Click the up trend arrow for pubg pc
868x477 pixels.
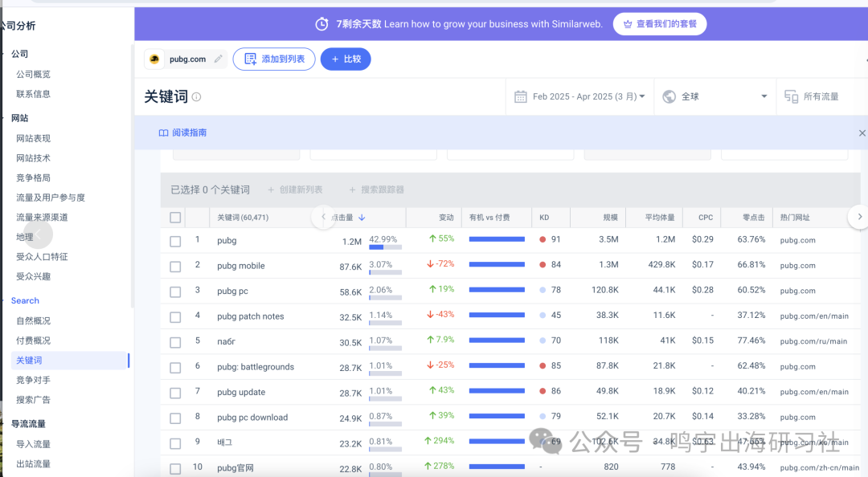click(x=432, y=289)
